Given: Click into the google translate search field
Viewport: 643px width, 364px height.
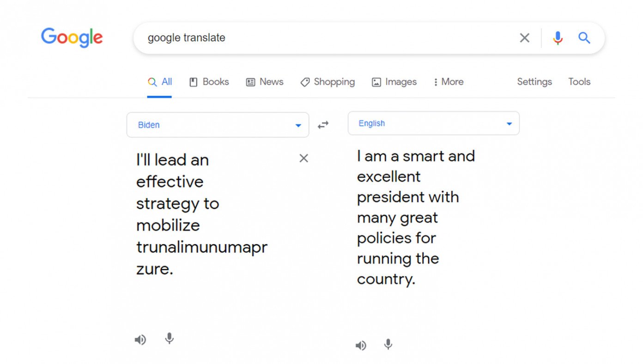Looking at the screenshot, I should coord(323,38).
